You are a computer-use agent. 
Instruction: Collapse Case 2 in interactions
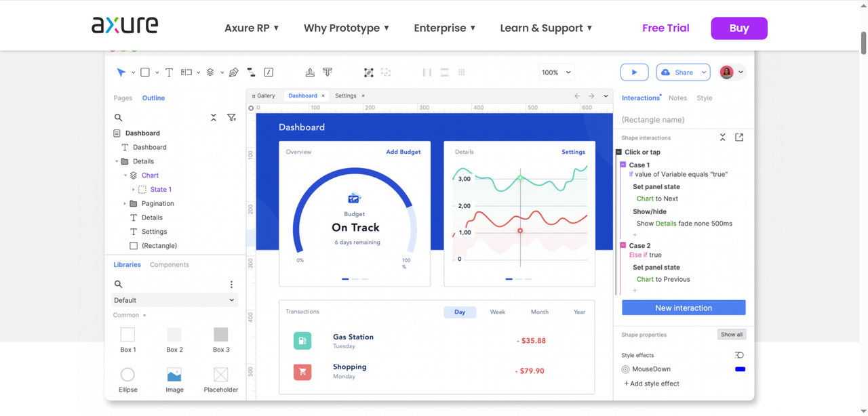point(623,245)
